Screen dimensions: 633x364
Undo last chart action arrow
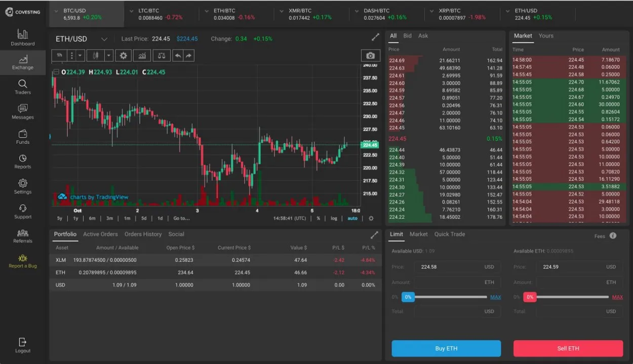pyautogui.click(x=178, y=55)
